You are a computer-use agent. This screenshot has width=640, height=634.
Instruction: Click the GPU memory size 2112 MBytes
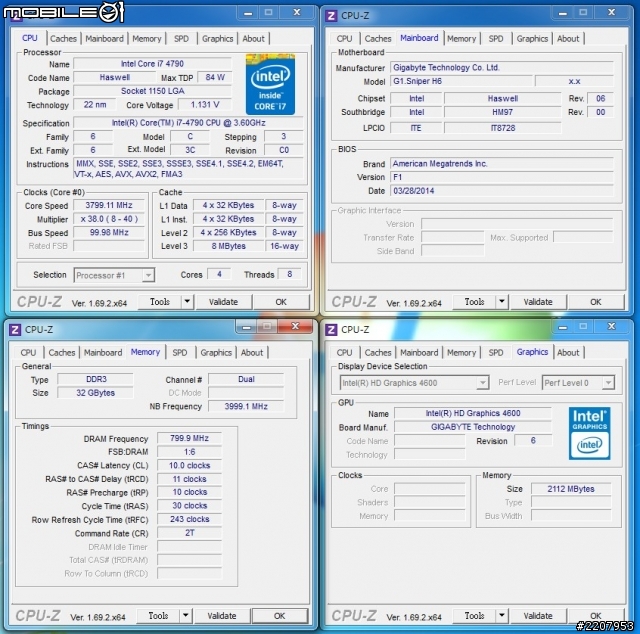pos(571,489)
